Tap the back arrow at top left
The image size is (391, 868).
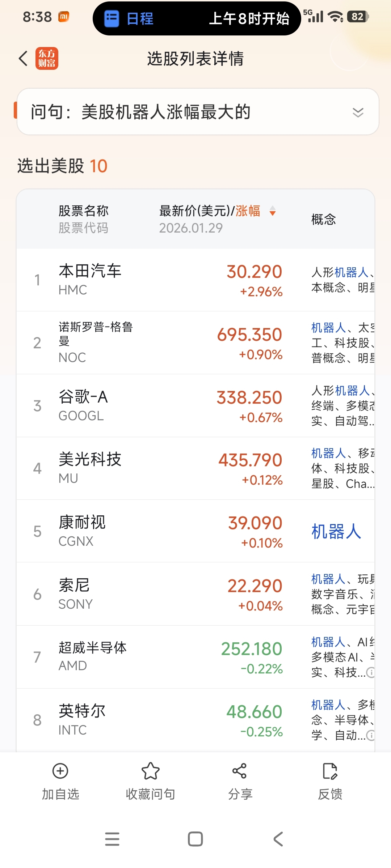24,58
